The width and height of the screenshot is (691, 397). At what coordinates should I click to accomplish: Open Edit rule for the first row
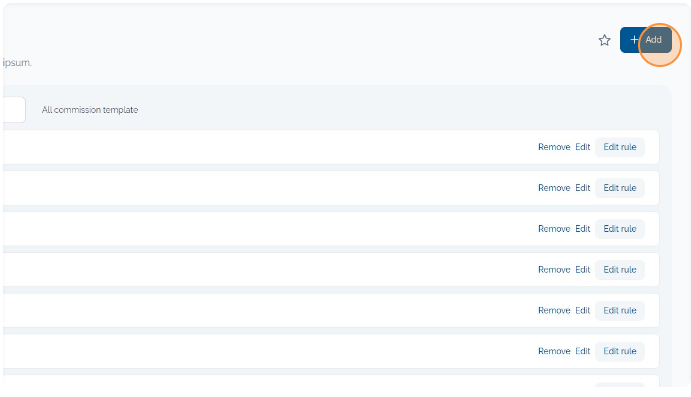tap(620, 147)
